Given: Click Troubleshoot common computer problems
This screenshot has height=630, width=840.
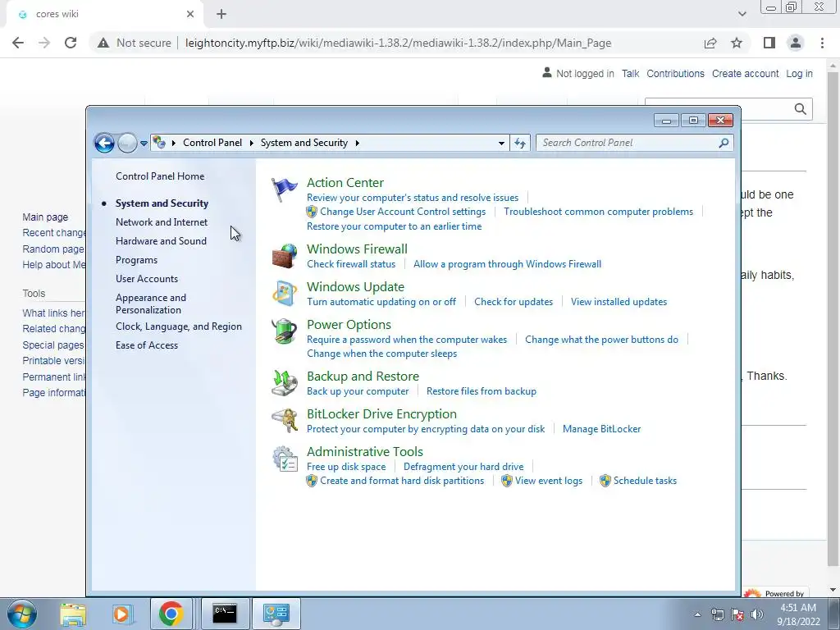Looking at the screenshot, I should 598,212.
